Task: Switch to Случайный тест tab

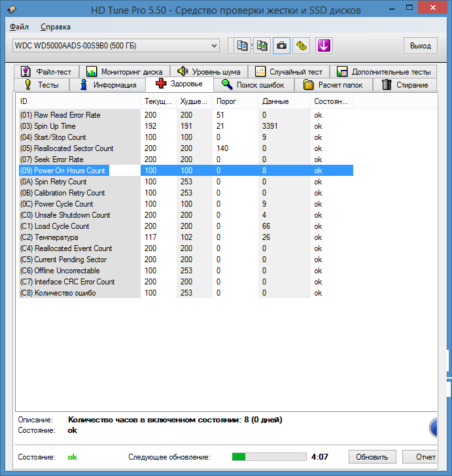Action: (288, 72)
